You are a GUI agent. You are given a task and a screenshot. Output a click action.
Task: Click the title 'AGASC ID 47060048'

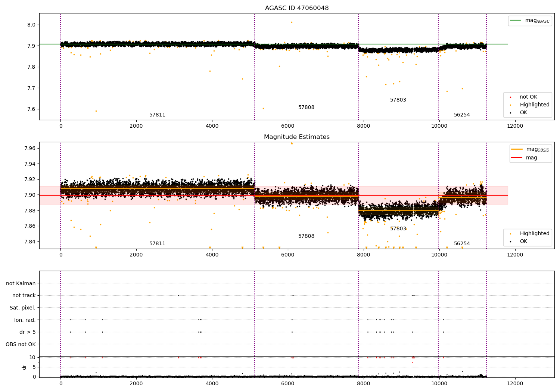pyautogui.click(x=297, y=8)
